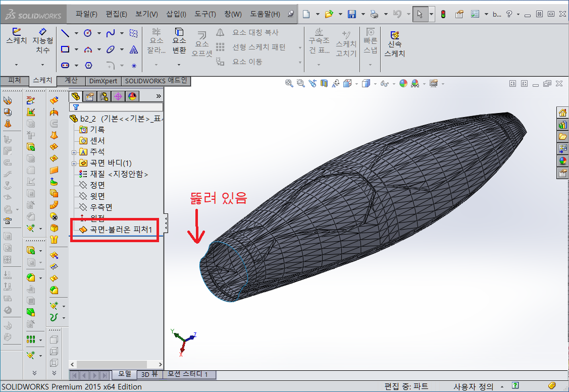Open the 삽입(I) menu

point(176,14)
